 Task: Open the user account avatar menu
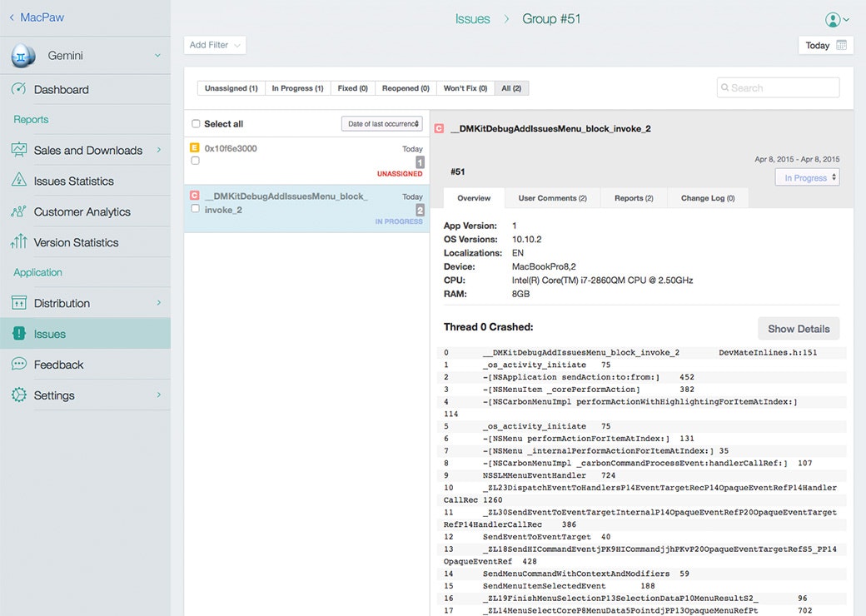pos(837,20)
